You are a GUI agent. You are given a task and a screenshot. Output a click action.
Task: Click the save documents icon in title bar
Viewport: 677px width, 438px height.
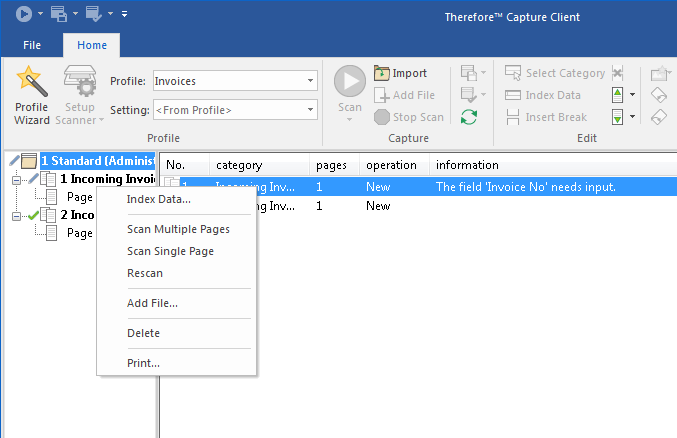(59, 14)
